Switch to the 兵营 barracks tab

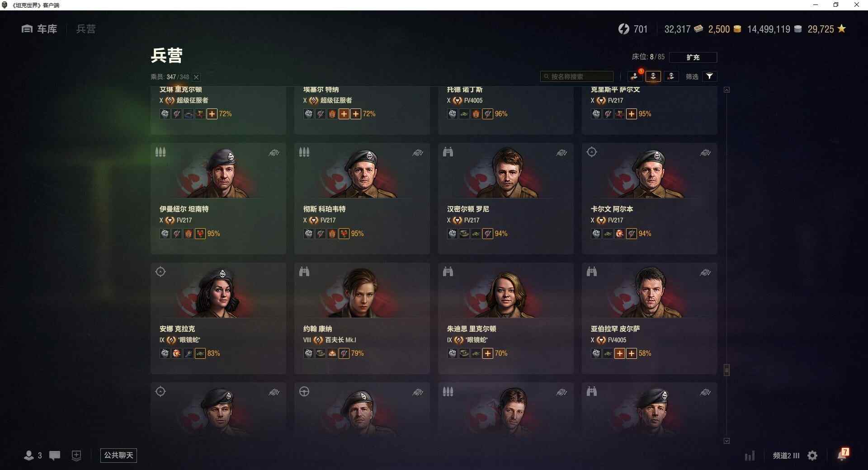point(86,29)
